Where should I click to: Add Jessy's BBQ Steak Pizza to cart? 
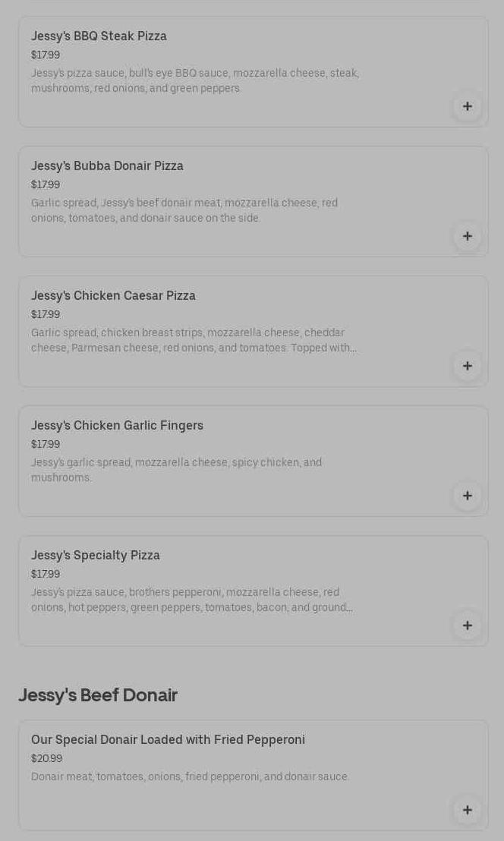[467, 106]
